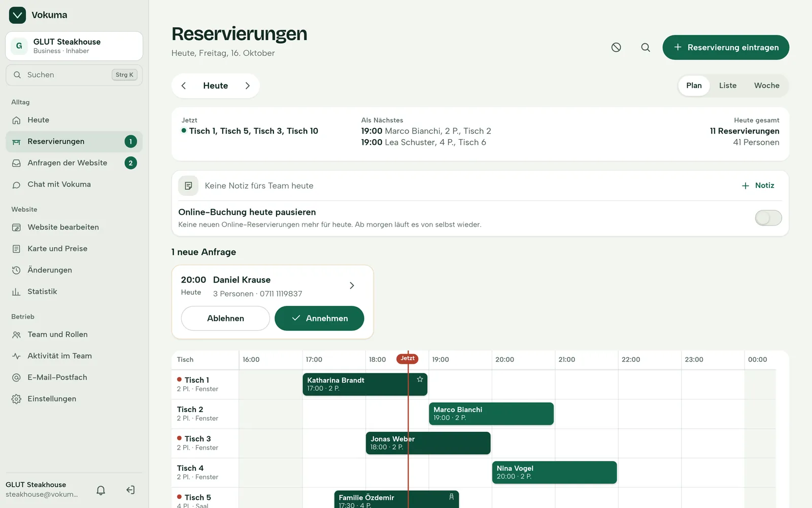The height and width of the screenshot is (508, 812).
Task: Switch to Woche view tab
Action: (x=767, y=85)
